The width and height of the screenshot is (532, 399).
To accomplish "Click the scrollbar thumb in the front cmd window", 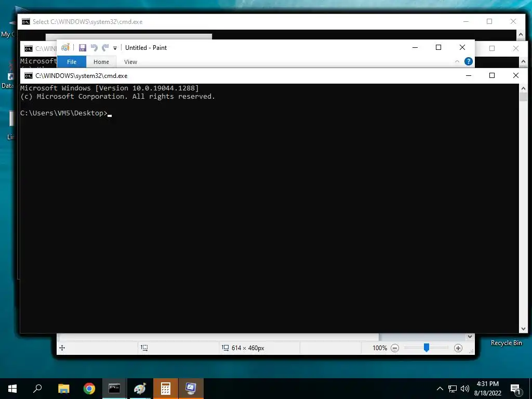I will tap(523, 96).
